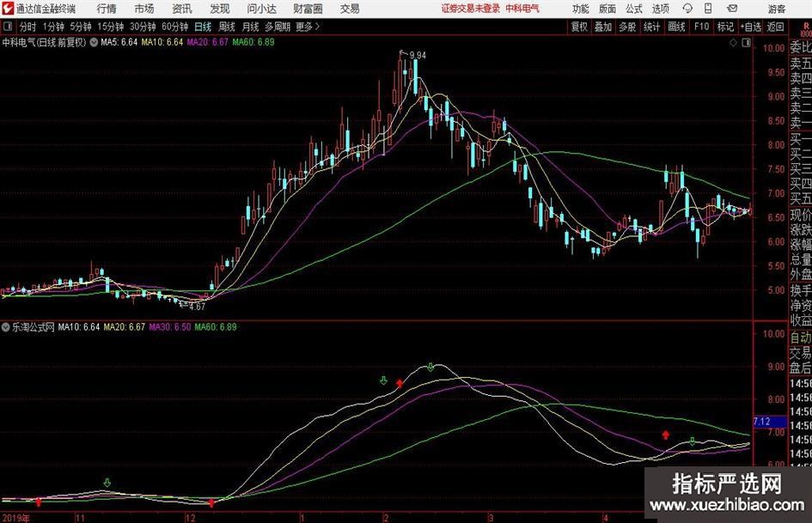Viewport: 812px width, 523px height.
Task: Click the MA5: 6.64 label
Action: 119,42
